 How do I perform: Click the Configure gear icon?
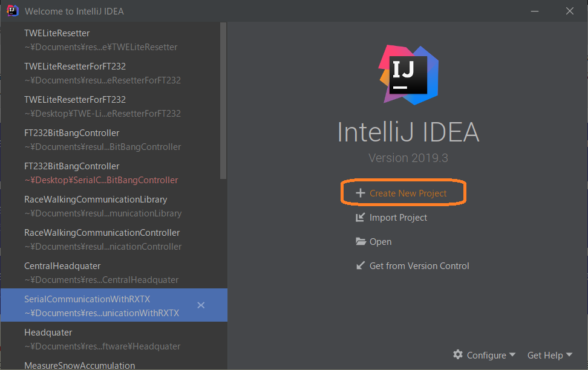[x=458, y=355]
